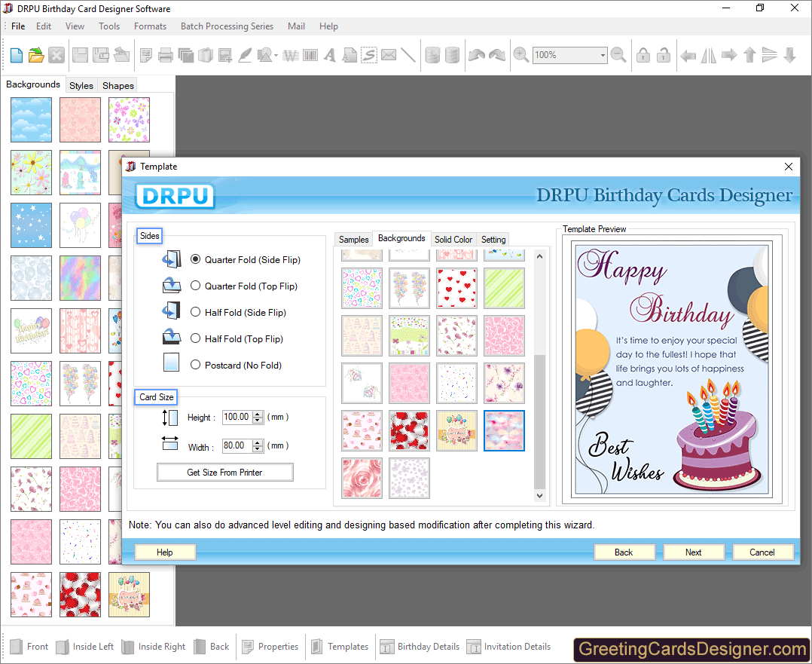Select the blue sky clouds background in left panel

click(31, 120)
